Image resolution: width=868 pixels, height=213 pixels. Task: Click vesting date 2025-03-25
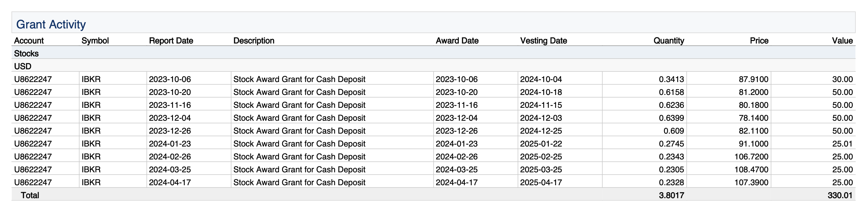pyautogui.click(x=541, y=170)
